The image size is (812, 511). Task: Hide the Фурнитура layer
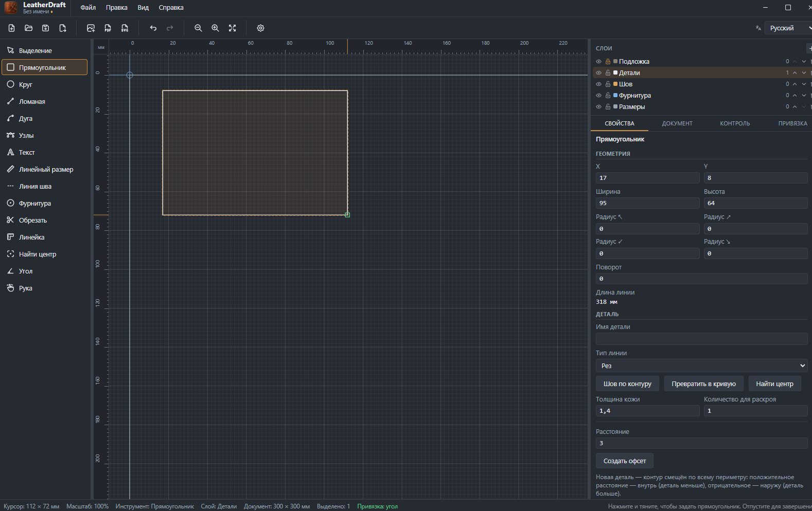click(x=598, y=96)
